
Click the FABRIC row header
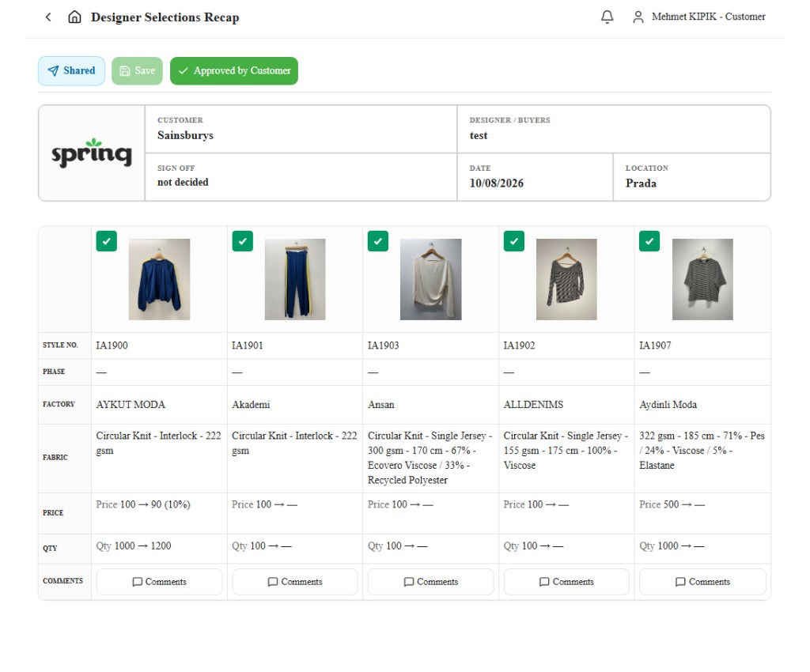[55, 457]
